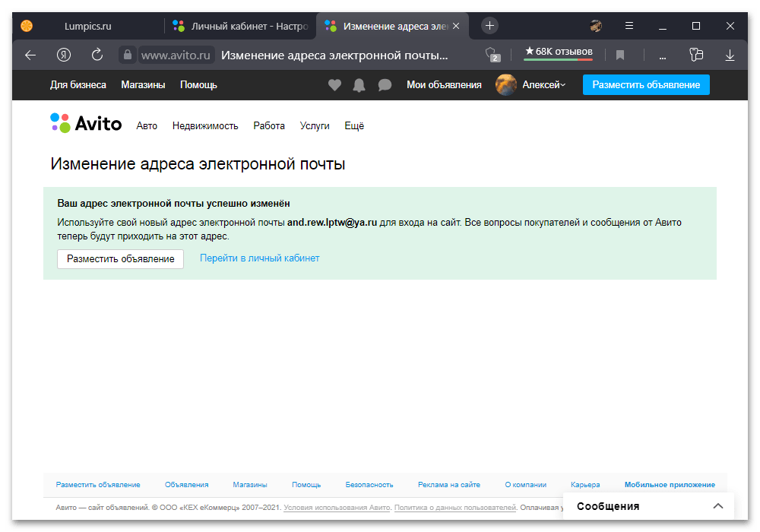Click the browser profile avatar in title bar
The height and width of the screenshot is (532, 760).
tap(596, 26)
